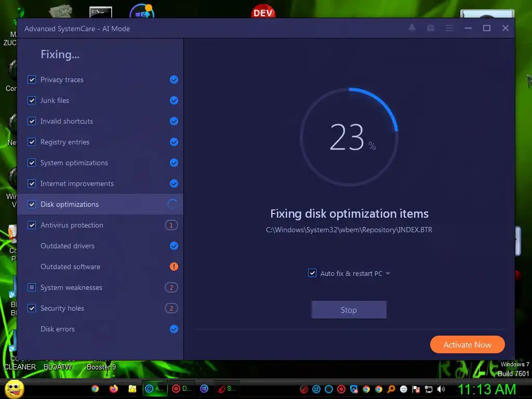
Task: Click the blue checkmark beside System optimizations
Action: pyautogui.click(x=174, y=163)
